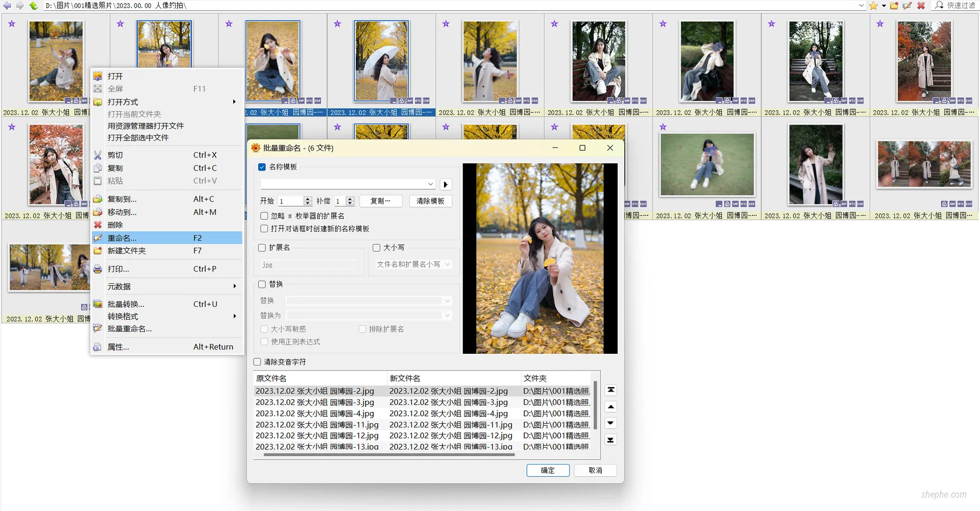Click the green up-folder arrow icon
The width and height of the screenshot is (980, 511).
point(33,6)
